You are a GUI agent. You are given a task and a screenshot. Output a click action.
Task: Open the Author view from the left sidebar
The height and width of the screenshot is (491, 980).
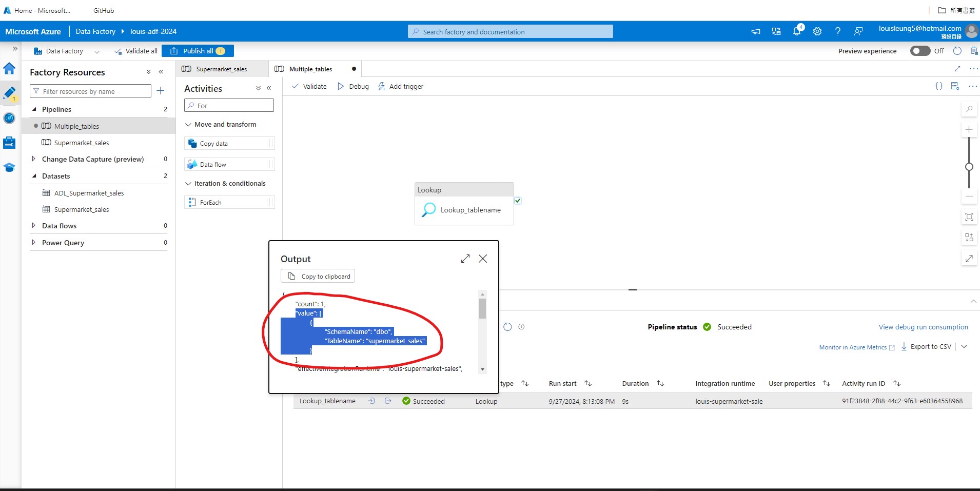click(x=9, y=94)
